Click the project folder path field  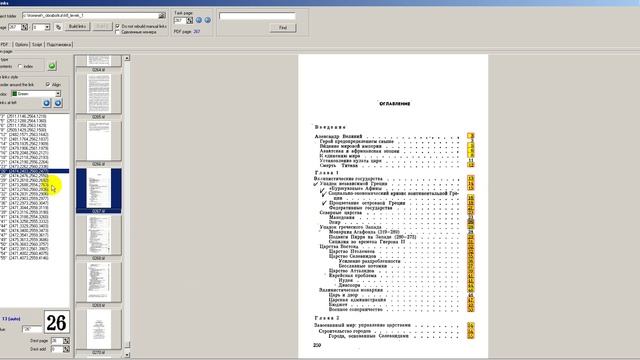[x=90, y=16]
